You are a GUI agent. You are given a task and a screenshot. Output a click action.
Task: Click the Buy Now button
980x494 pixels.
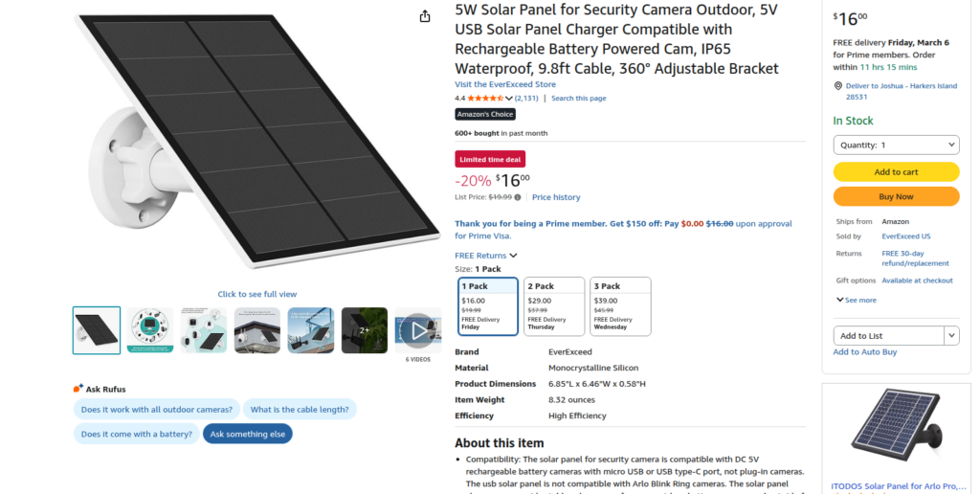pyautogui.click(x=896, y=196)
